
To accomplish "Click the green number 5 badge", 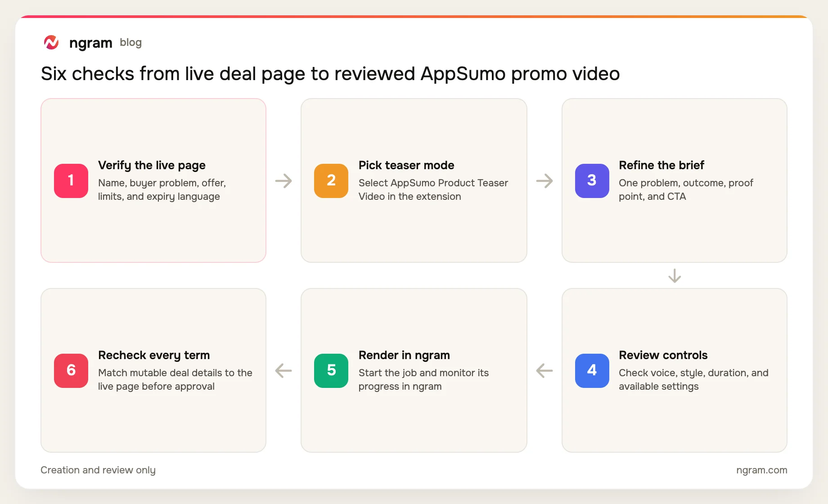I will pos(331,370).
